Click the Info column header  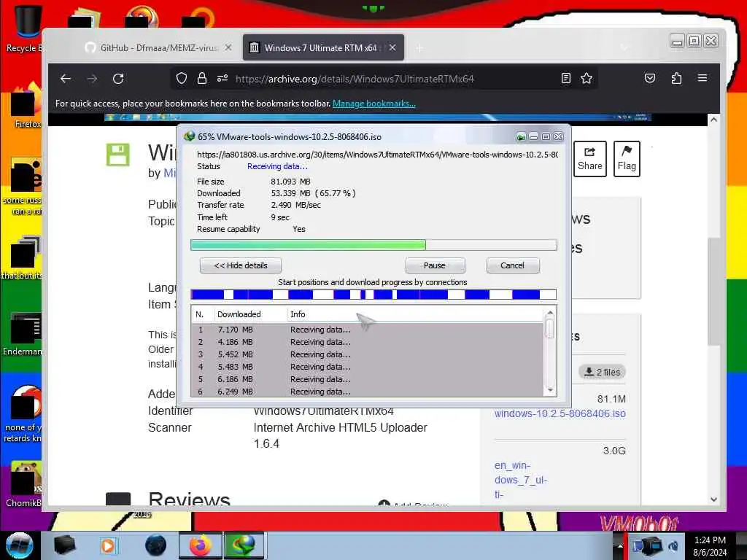click(x=414, y=314)
